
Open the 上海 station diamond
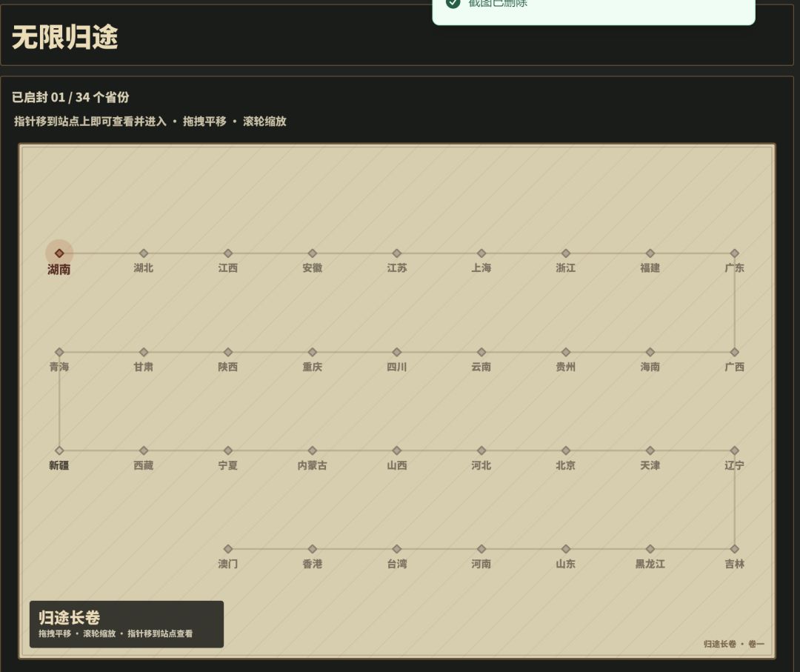pyautogui.click(x=481, y=253)
